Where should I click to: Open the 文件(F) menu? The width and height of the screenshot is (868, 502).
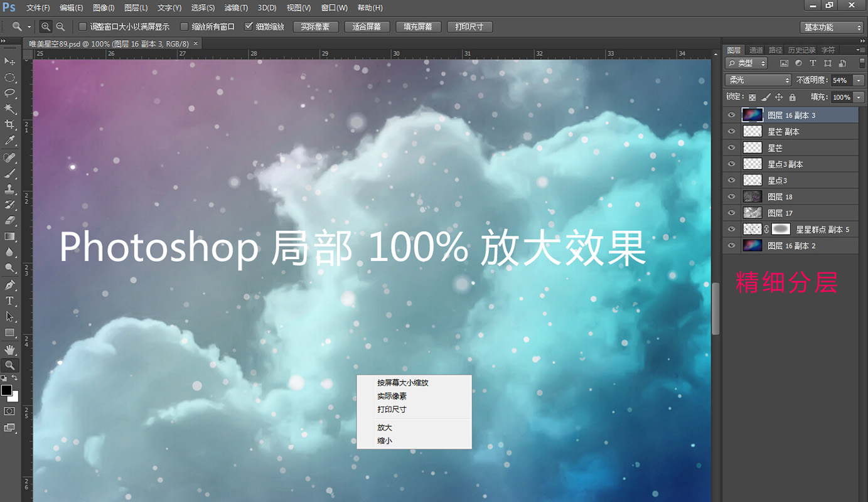(x=38, y=8)
